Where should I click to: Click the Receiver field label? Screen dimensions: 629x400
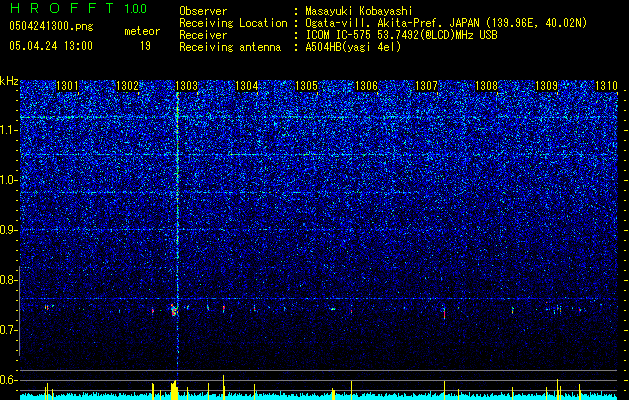coord(203,35)
